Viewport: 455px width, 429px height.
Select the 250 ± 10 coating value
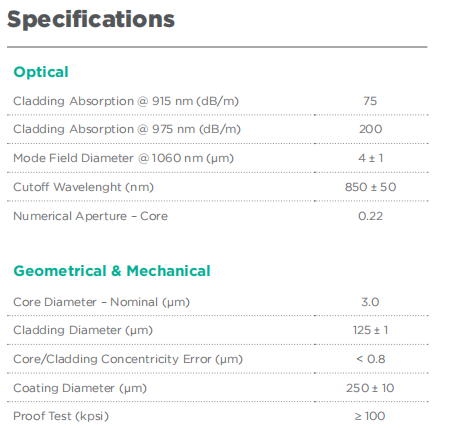click(x=370, y=388)
